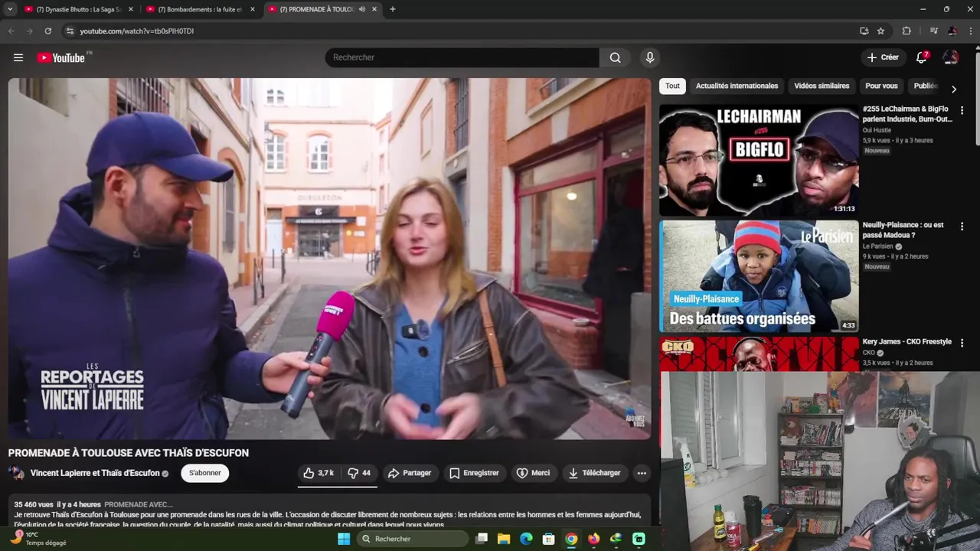Open Chrome three-dot menu
The image size is (980, 551).
970,31
